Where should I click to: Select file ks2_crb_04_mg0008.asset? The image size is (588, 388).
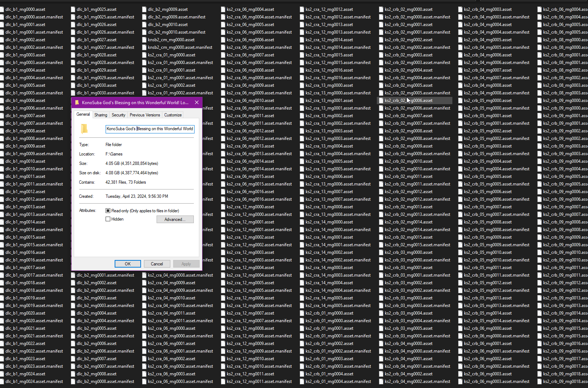(x=488, y=85)
